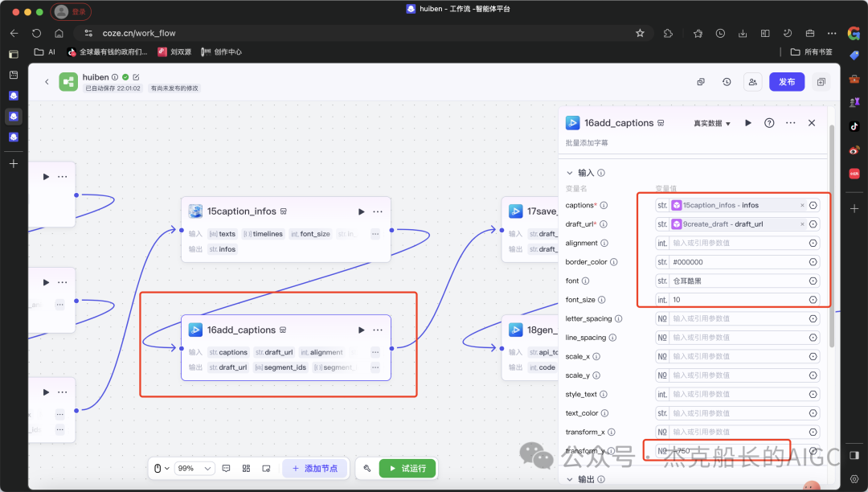Expand hidden outputs on 16add_captions node
868x492 pixels.
pos(375,367)
